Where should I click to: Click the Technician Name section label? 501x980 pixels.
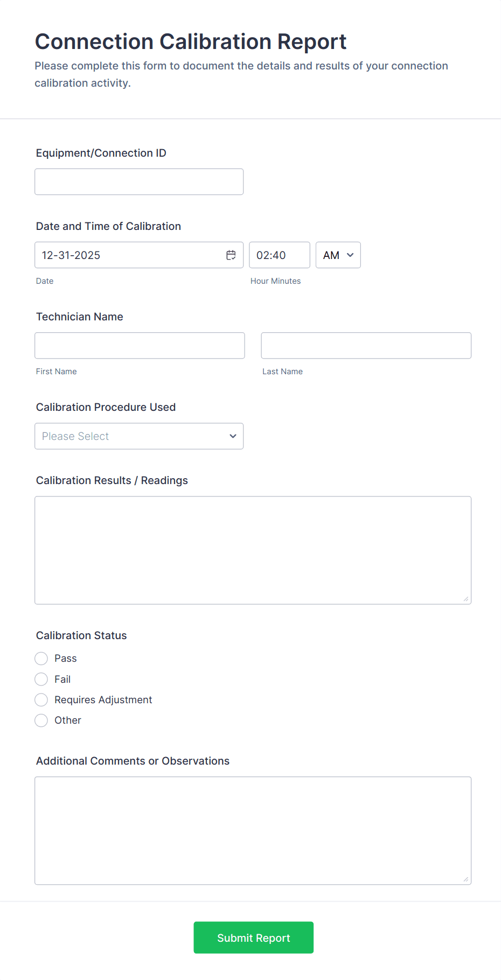(79, 317)
